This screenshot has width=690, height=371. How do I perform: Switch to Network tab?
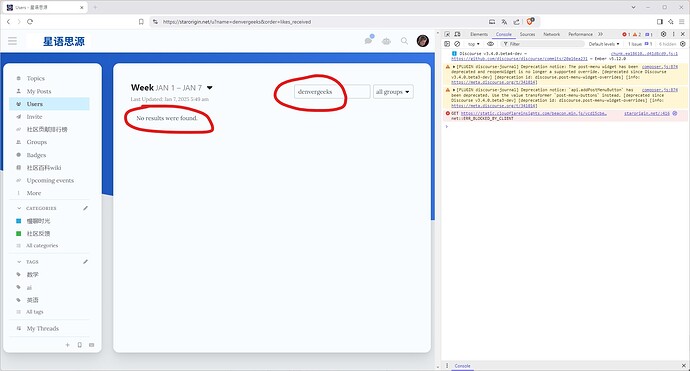pos(551,34)
